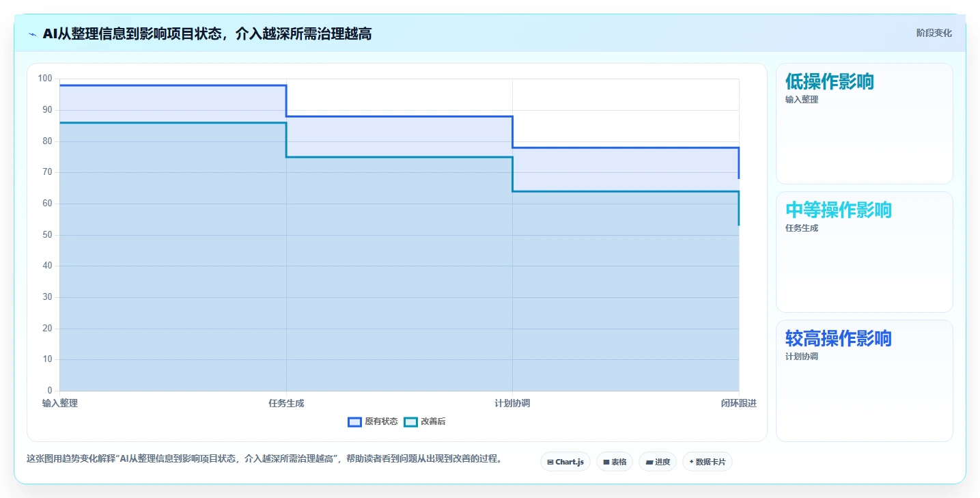
Task: Click the 100 y-axis tick label
Action: pos(45,79)
